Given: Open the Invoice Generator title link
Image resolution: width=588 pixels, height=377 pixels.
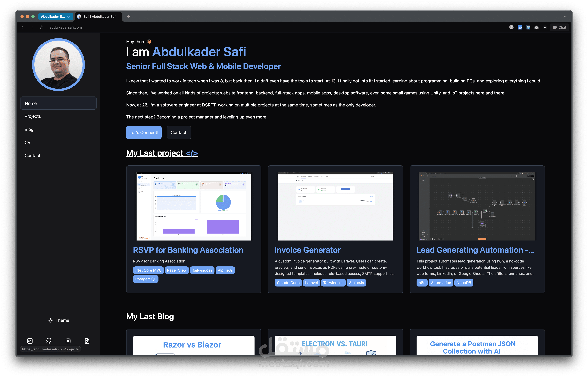Looking at the screenshot, I should tap(308, 250).
